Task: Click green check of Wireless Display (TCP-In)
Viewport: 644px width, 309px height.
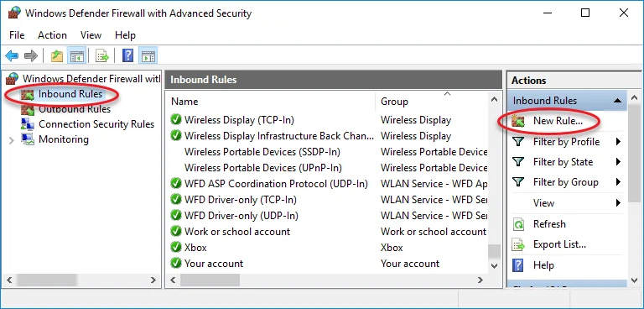Action: [176, 120]
